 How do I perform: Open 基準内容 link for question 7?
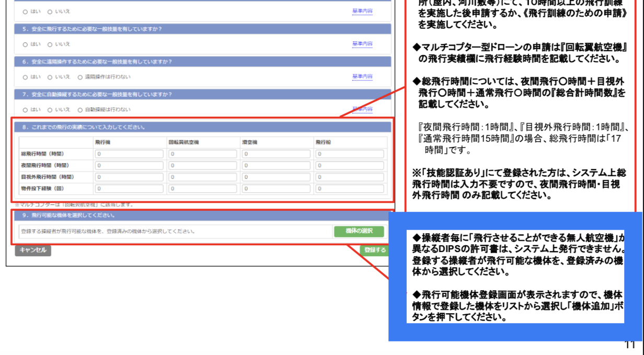(362, 109)
